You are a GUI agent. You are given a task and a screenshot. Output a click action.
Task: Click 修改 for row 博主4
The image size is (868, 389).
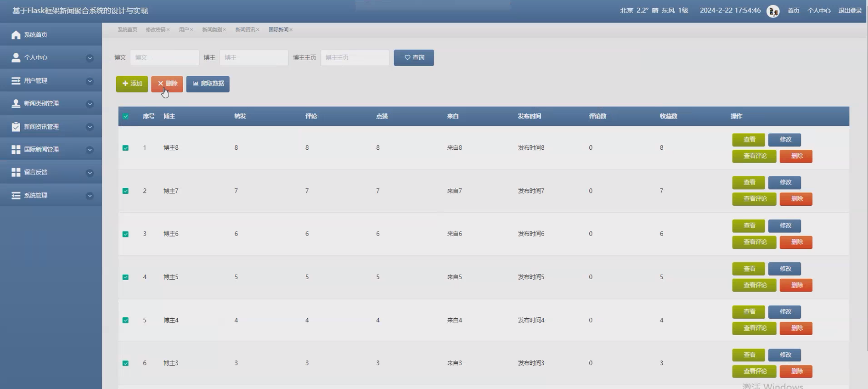click(784, 312)
